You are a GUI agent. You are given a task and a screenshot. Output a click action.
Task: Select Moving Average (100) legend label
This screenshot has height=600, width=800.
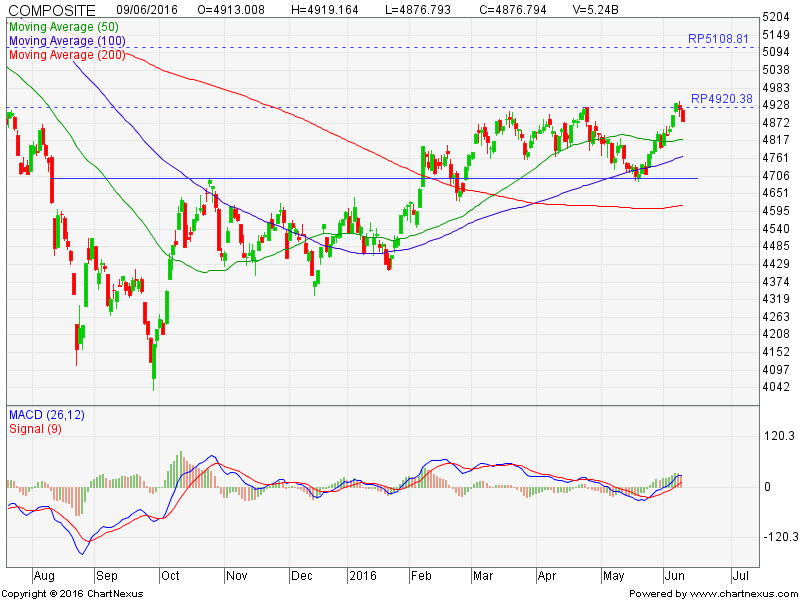pos(67,41)
